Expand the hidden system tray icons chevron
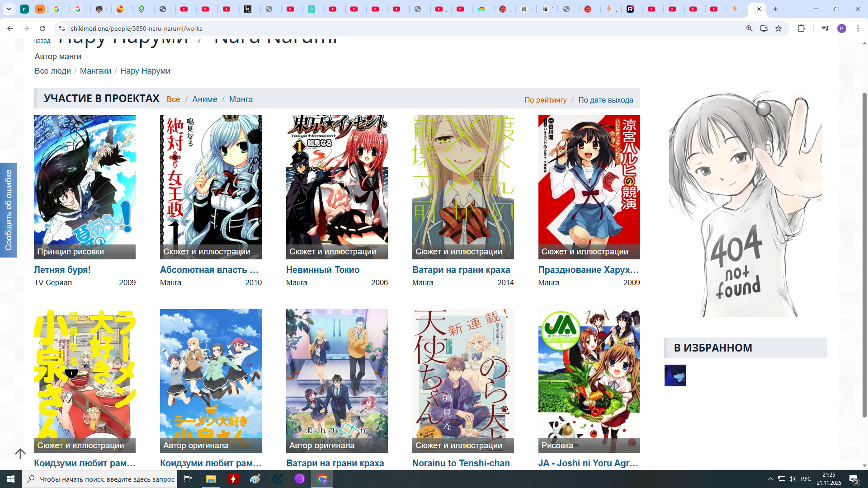Viewport: 868px width, 488px height. 770,479
